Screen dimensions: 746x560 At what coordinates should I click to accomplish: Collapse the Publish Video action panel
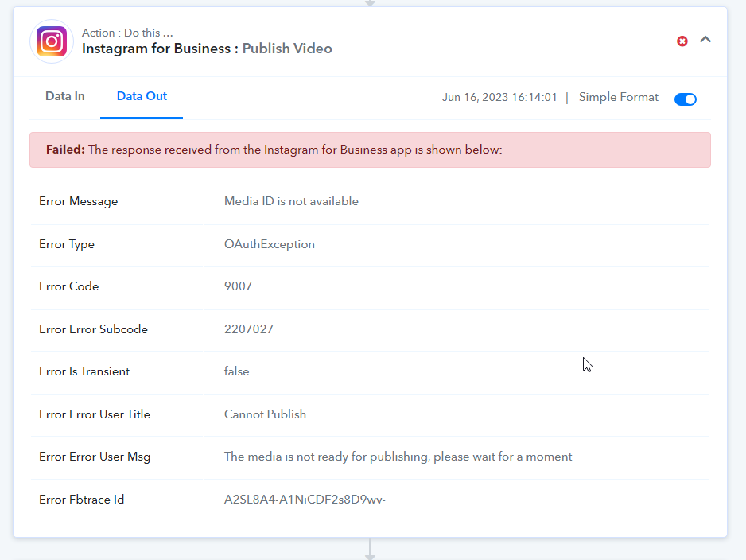tap(705, 40)
